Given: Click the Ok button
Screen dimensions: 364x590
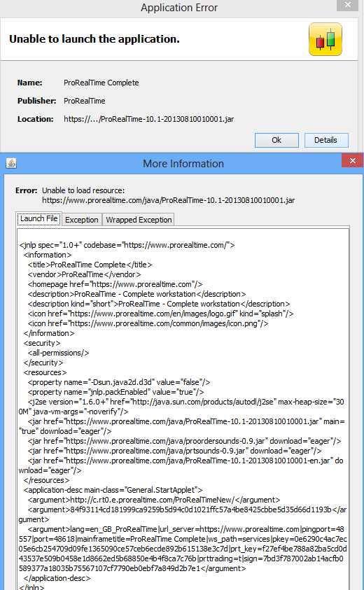Looking at the screenshot, I should (276, 141).
